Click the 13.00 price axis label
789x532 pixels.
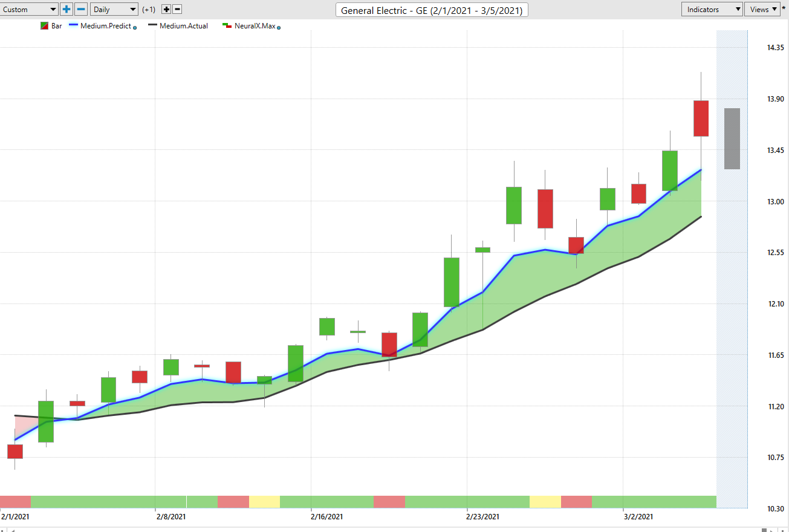[x=776, y=202]
